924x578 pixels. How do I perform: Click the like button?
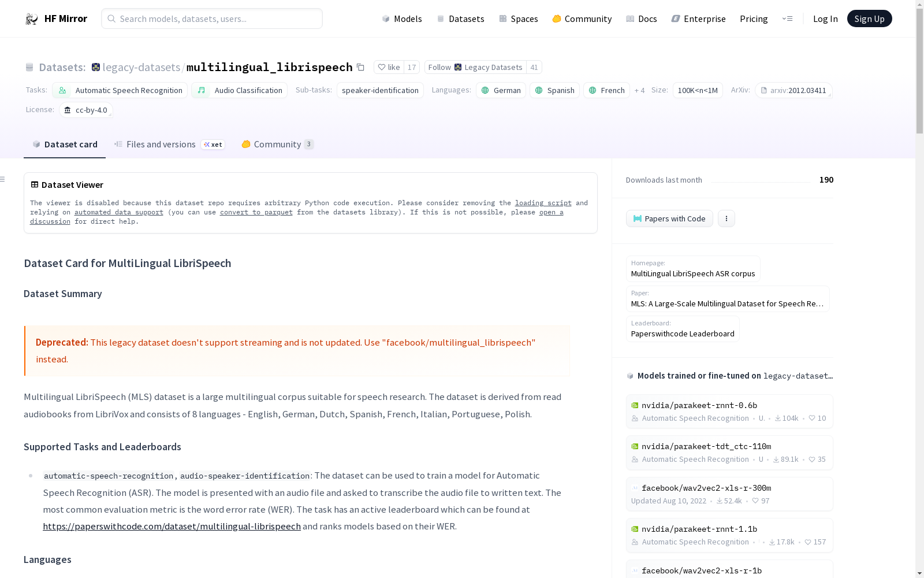point(389,67)
